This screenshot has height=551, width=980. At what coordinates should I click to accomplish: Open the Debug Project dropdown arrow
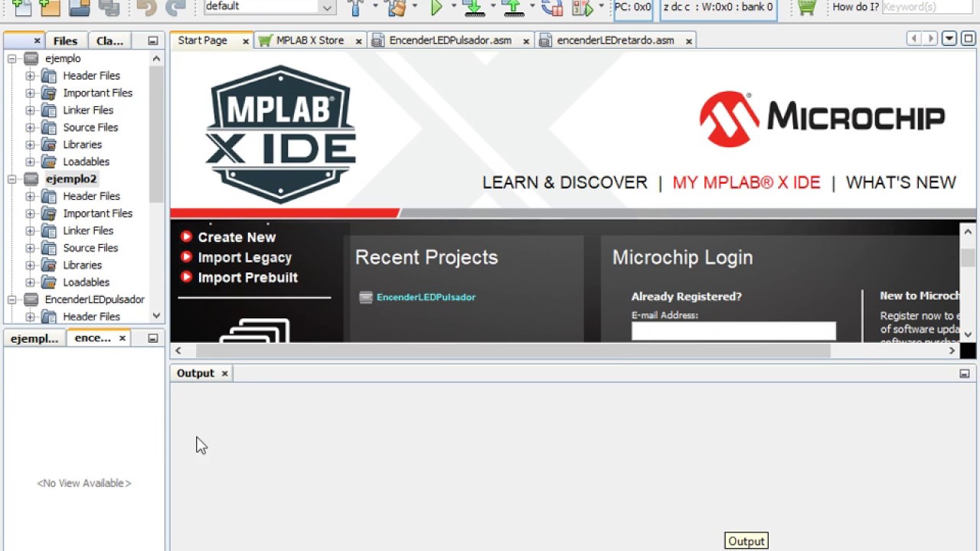point(601,7)
